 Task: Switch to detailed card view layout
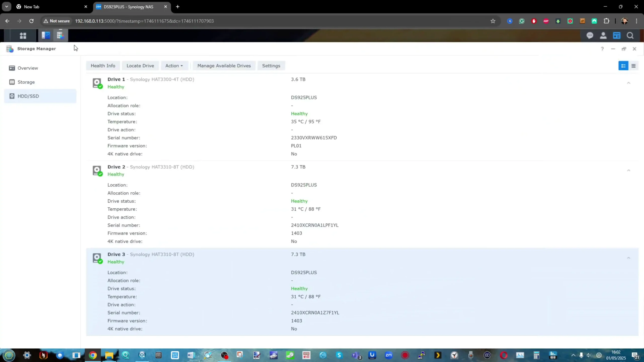click(x=623, y=66)
